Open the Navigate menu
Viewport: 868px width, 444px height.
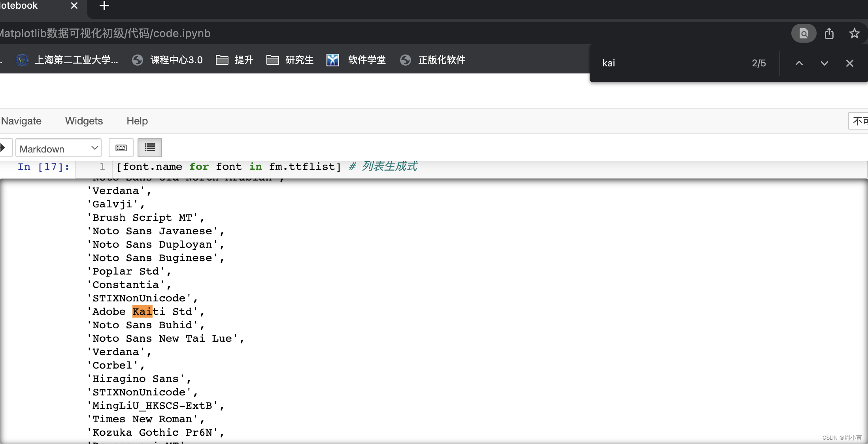tap(21, 121)
